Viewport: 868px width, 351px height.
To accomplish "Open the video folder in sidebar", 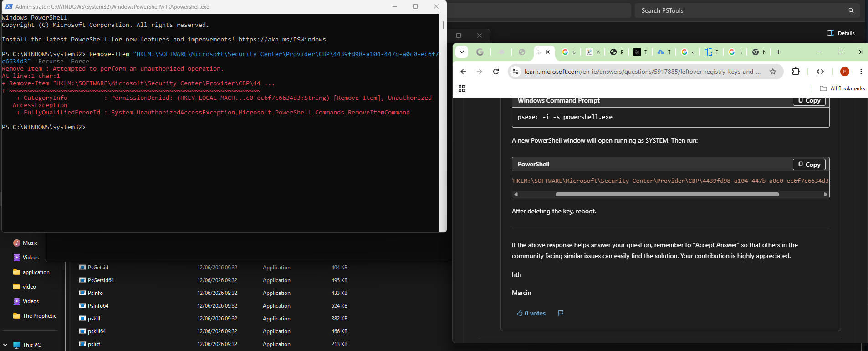I will point(25,287).
